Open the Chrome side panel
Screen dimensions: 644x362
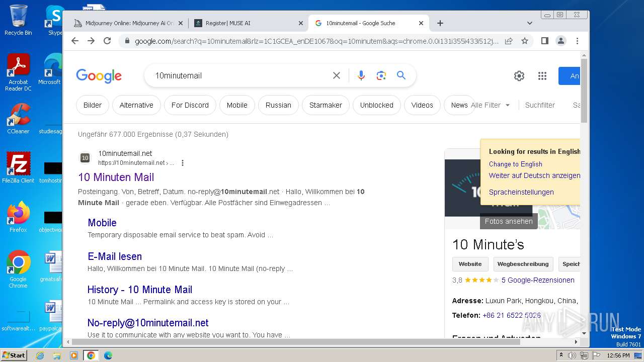click(544, 41)
